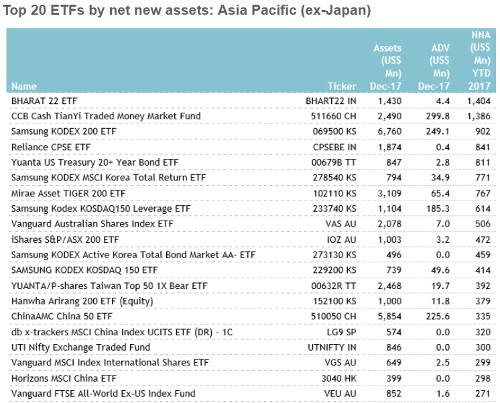Select Vanguard Australian Shares Index ETF

(x=92, y=224)
